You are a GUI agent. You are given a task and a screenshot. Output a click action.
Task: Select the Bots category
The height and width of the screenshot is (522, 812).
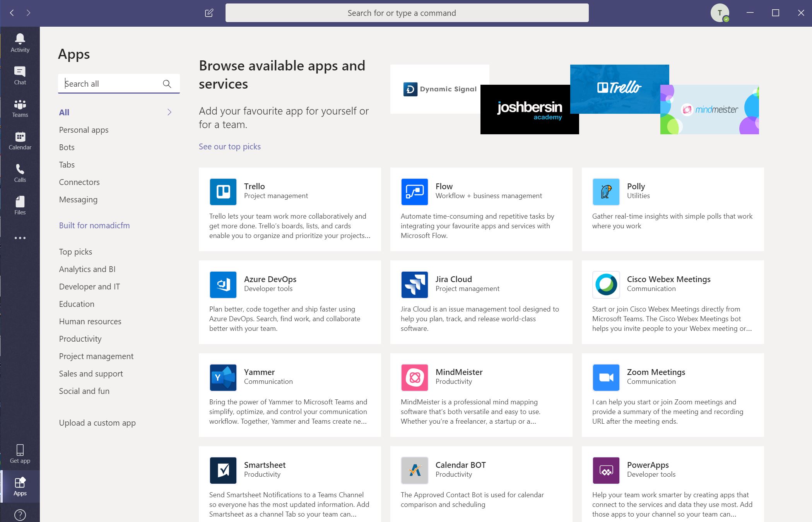(67, 147)
